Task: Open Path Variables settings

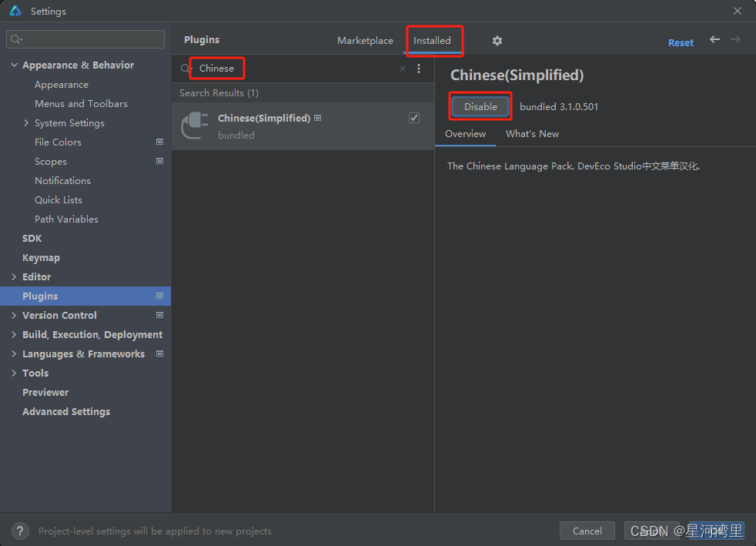Action: click(66, 219)
